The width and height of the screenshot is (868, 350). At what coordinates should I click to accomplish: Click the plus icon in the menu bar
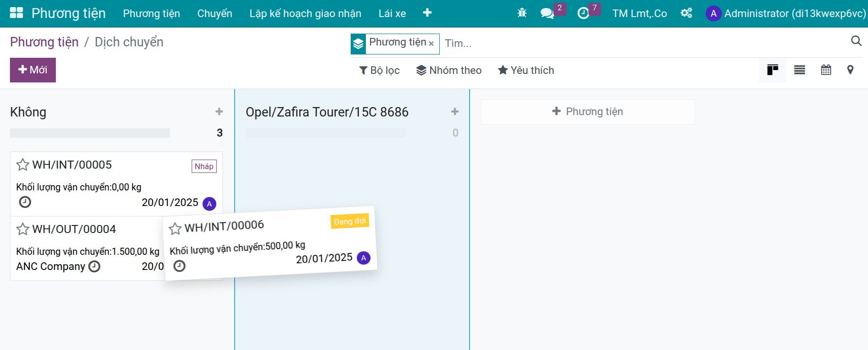427,13
